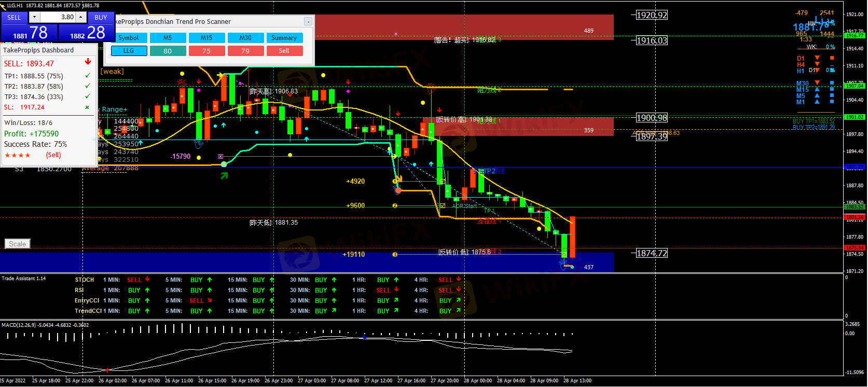
Task: Click the green X next to SL: 1917.24
Action: tap(87, 107)
